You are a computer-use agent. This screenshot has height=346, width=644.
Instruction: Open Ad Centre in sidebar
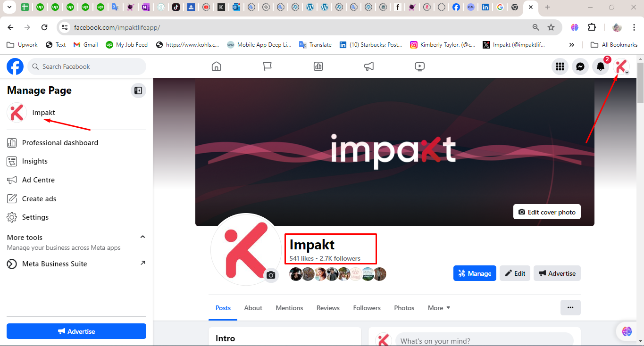click(76, 180)
